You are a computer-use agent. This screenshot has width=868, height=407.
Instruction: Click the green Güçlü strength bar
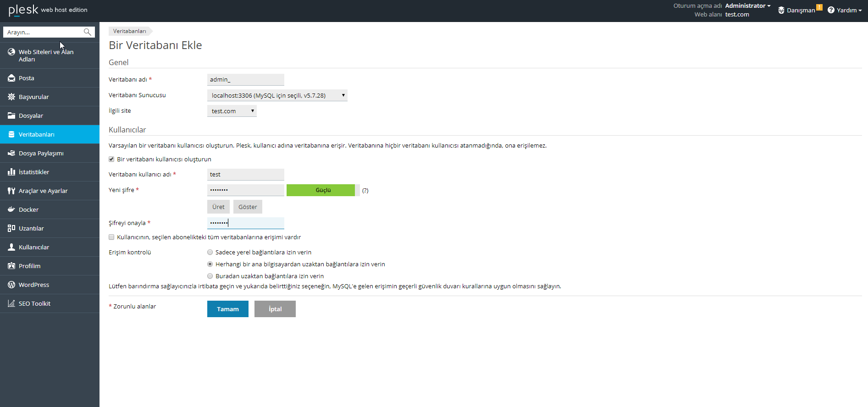(321, 190)
